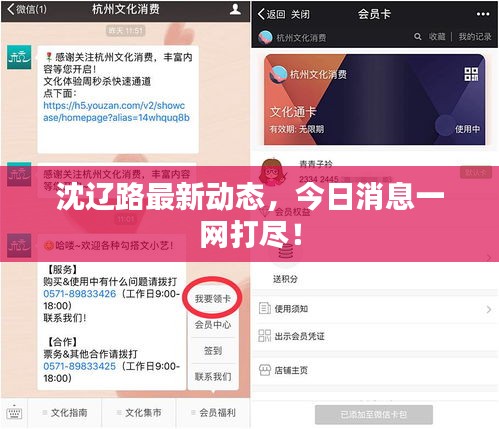Click the 杭州文化消费 account avatar in chat

point(19,57)
